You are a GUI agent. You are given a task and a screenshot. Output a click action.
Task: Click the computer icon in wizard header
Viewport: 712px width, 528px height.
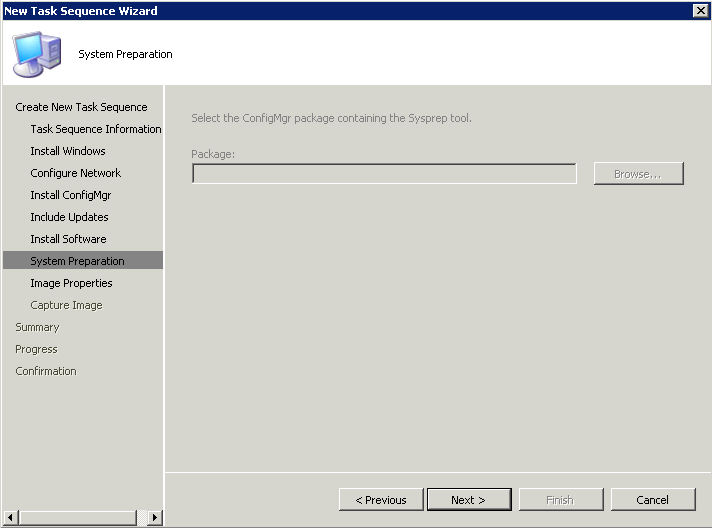tap(37, 54)
